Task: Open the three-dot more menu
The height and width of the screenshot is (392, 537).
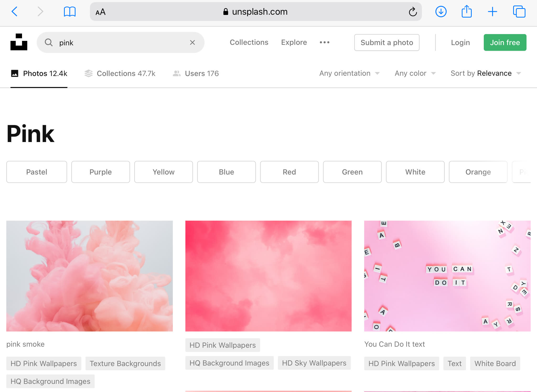Action: pos(324,42)
